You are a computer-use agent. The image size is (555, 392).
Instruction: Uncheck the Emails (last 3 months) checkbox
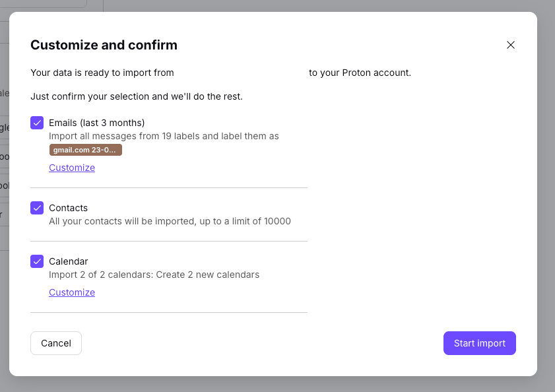[37, 123]
